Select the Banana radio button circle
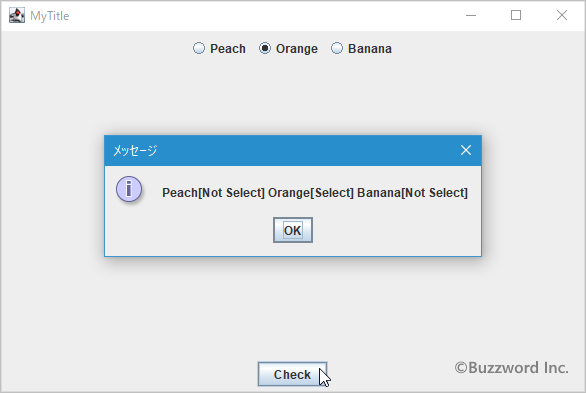 [337, 48]
